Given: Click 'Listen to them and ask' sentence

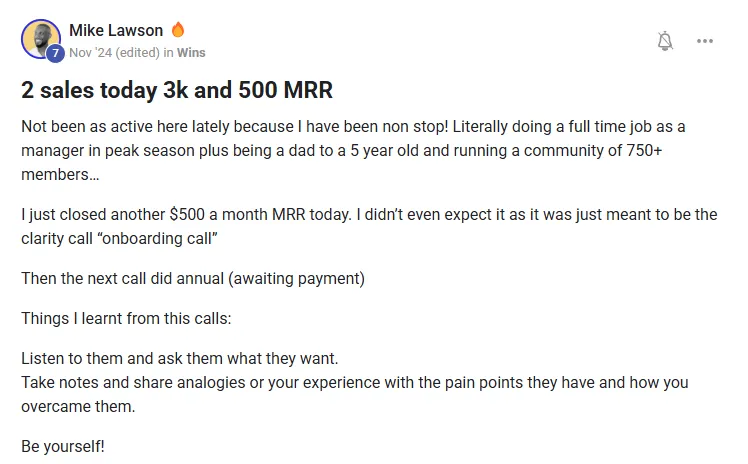Looking at the screenshot, I should [x=179, y=359].
